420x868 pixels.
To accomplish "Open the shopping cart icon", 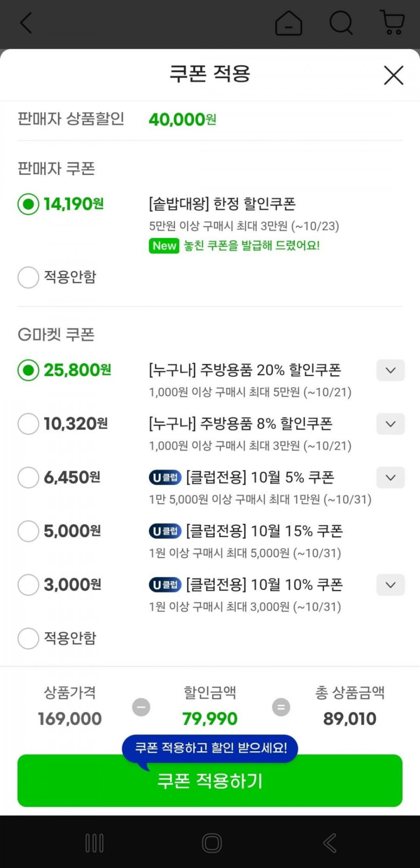I will pyautogui.click(x=392, y=23).
